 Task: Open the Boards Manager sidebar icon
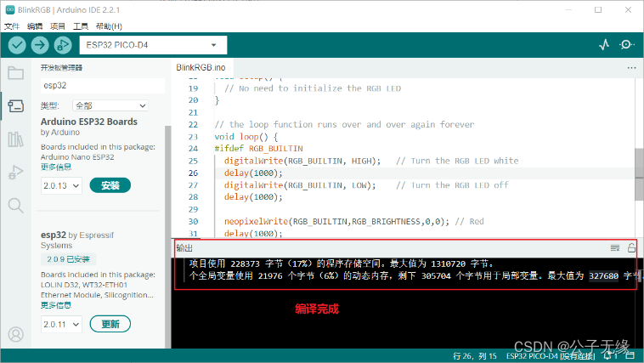(15, 106)
